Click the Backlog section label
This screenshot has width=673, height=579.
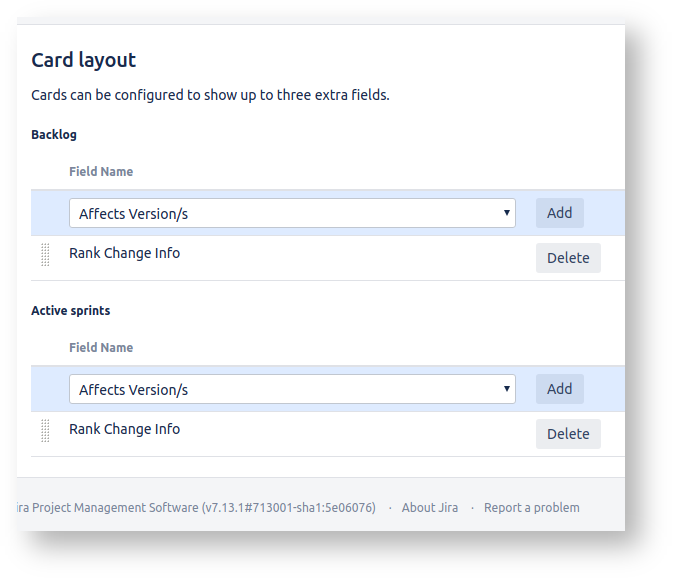(54, 134)
